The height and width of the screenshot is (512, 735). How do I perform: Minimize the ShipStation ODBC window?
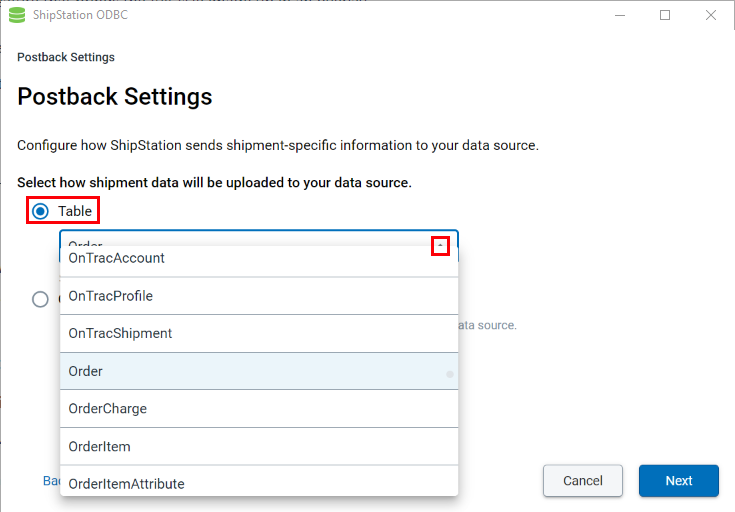620,15
